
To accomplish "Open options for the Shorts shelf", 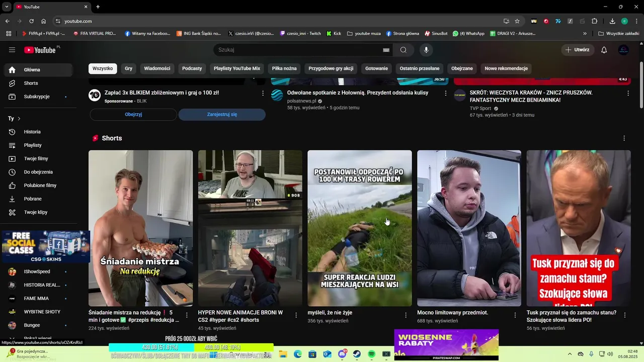I will click(x=624, y=138).
